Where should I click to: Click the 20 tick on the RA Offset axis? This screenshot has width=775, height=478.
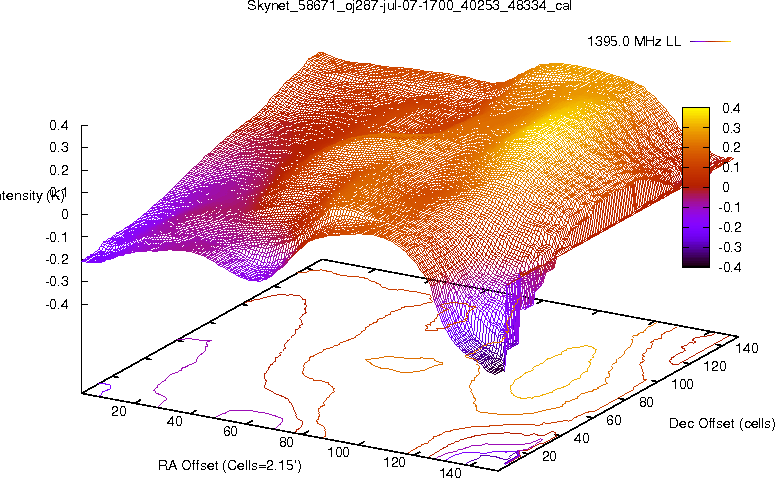click(x=119, y=411)
